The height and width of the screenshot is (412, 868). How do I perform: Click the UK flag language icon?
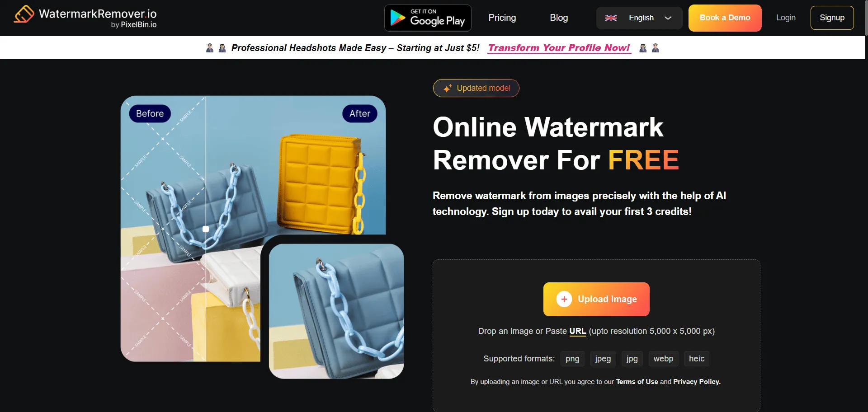(x=611, y=18)
